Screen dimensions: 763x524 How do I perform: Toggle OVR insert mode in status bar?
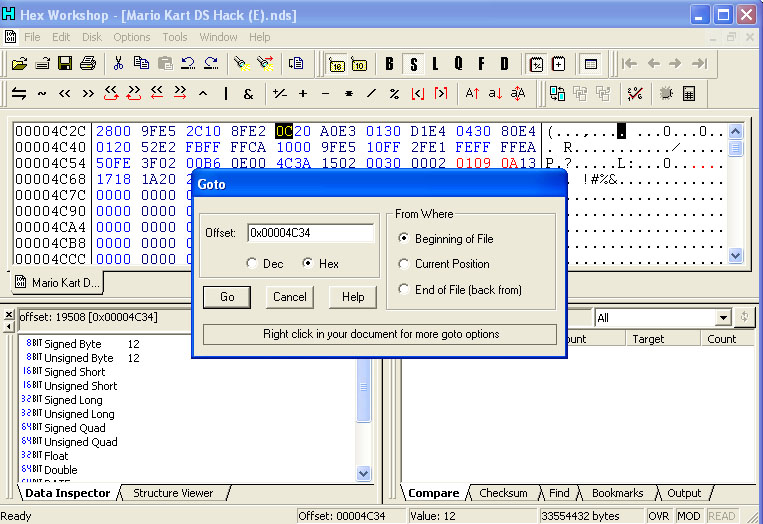point(659,516)
